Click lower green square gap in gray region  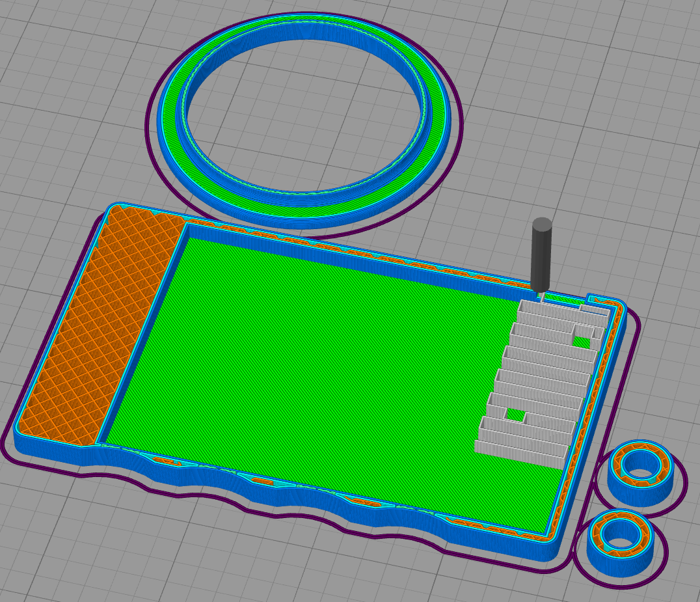[516, 415]
